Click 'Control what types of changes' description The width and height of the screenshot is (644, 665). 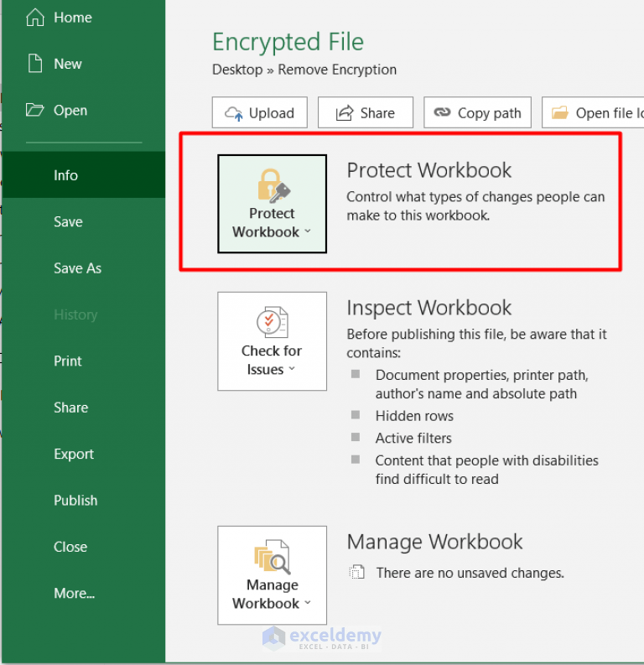(x=475, y=206)
